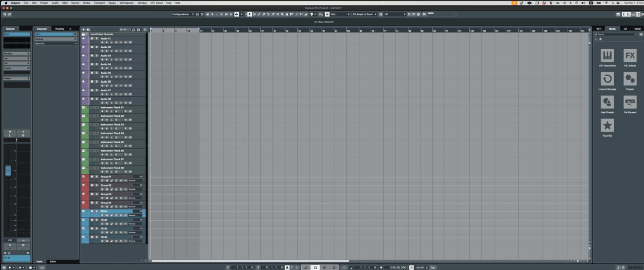
Task: Select the Erase tool in toolbar
Action: point(264,14)
